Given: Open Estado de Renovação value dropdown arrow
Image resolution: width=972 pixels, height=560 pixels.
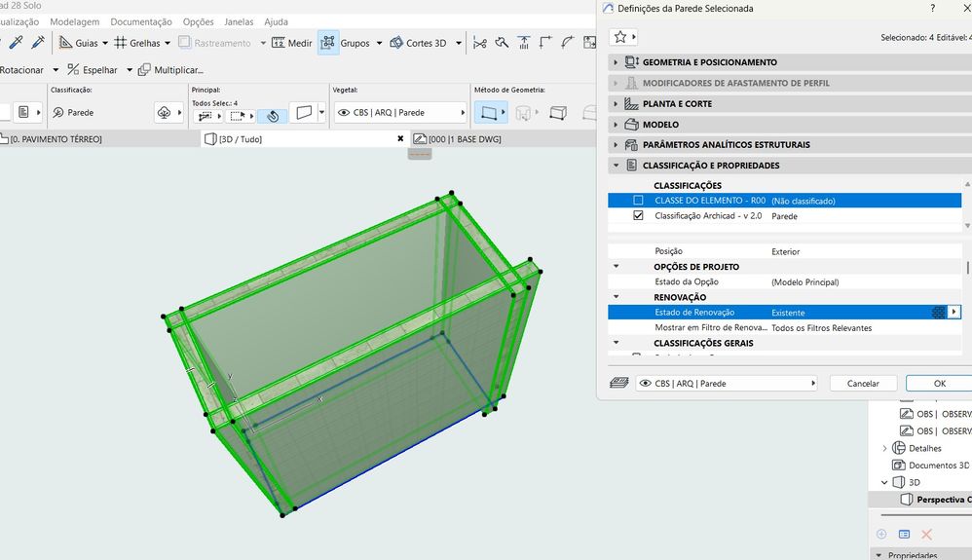Looking at the screenshot, I should coord(954,313).
